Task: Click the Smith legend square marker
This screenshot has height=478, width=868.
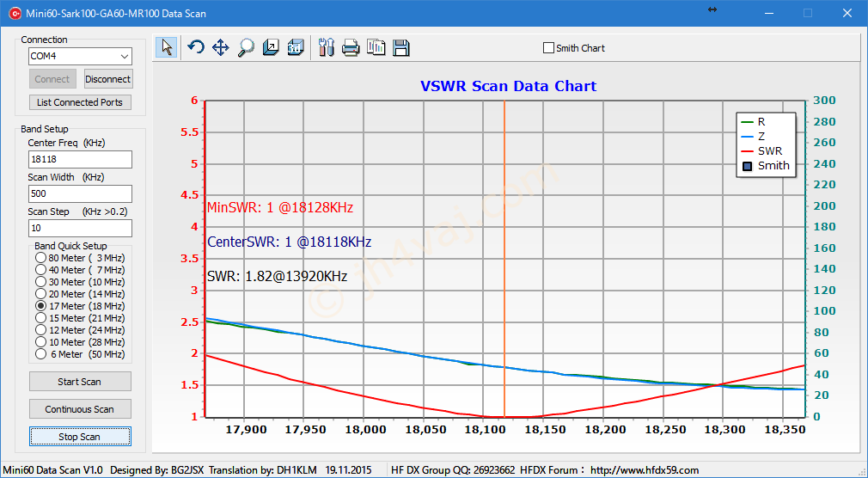Action: [x=748, y=166]
